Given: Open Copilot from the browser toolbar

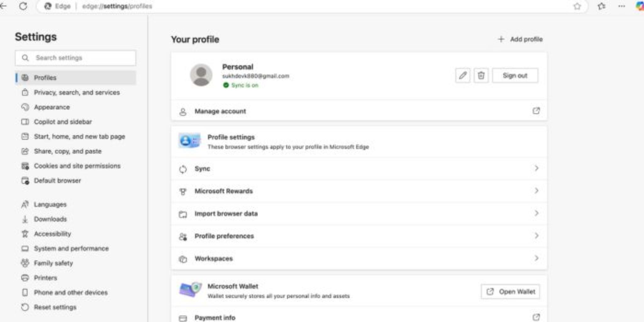Looking at the screenshot, I should pyautogui.click(x=639, y=6).
